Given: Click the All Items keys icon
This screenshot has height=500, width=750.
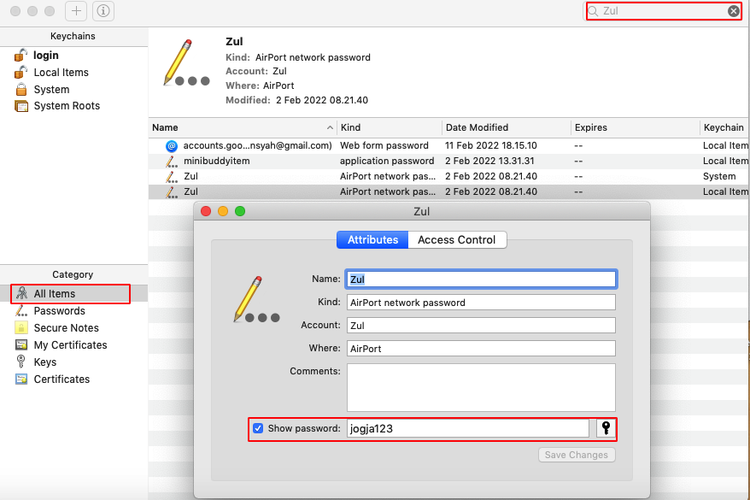Looking at the screenshot, I should (x=22, y=293).
